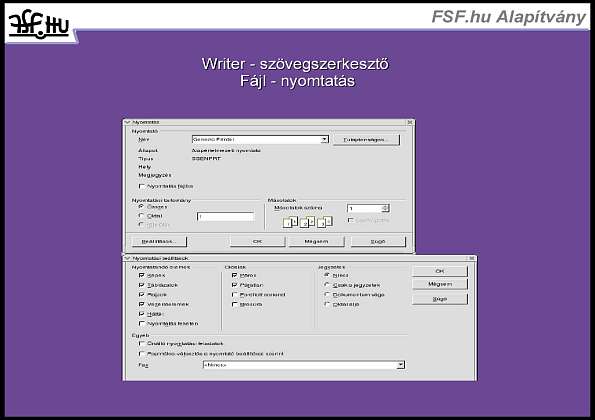Viewport: 595px width, 420px height.
Task: Click Mégsem in the print options dialog
Action: click(440, 284)
